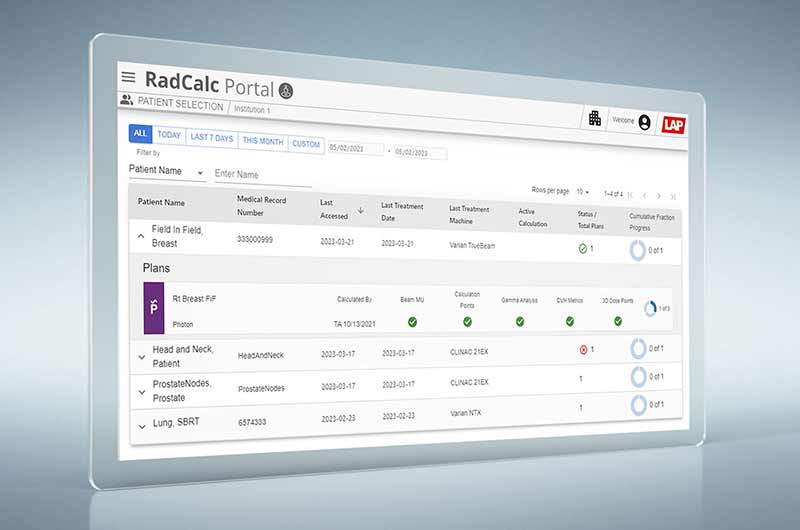Click the Beam MU green checkmark
The width and height of the screenshot is (800, 530).
412,322
